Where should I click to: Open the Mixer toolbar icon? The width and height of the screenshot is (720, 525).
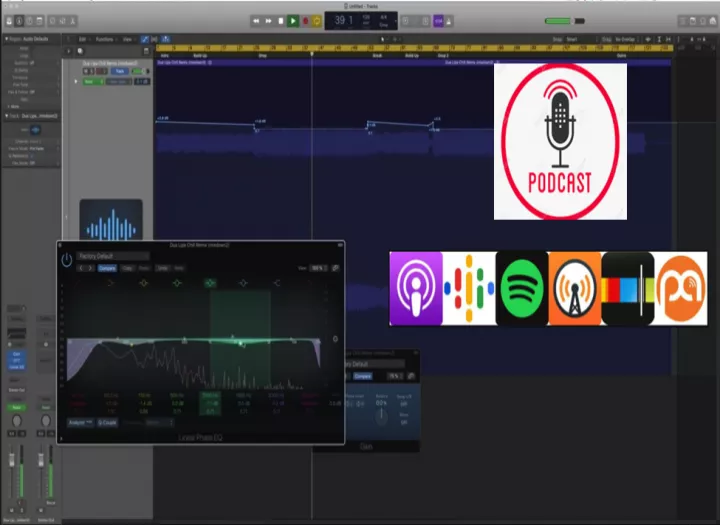62,21
